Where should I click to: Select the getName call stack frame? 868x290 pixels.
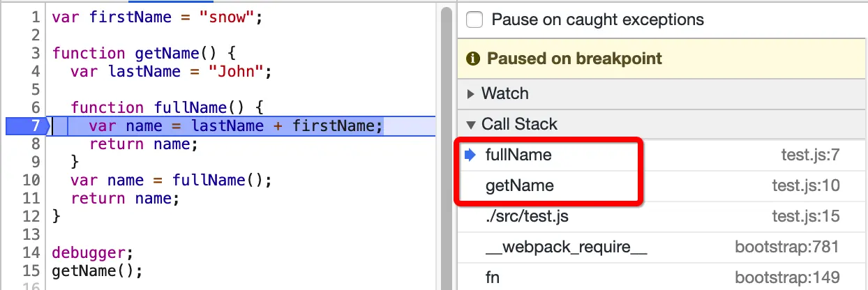(519, 185)
